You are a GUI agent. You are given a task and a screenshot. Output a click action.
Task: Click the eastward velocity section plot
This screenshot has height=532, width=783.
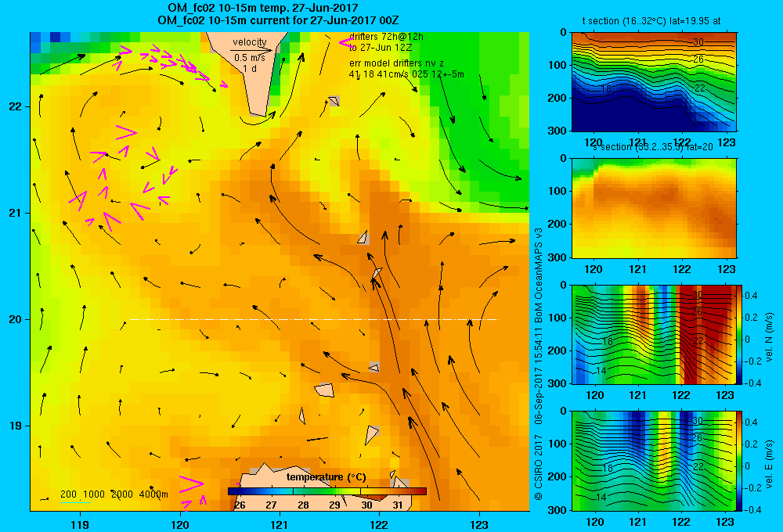(654, 460)
